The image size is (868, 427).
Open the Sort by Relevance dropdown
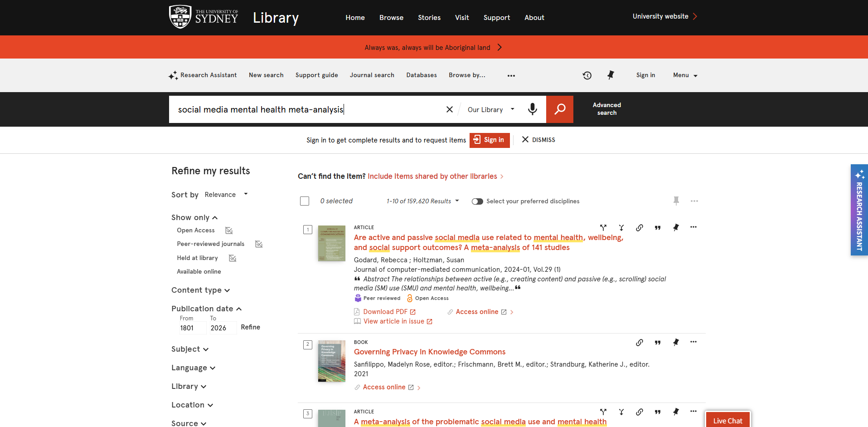pyautogui.click(x=226, y=195)
